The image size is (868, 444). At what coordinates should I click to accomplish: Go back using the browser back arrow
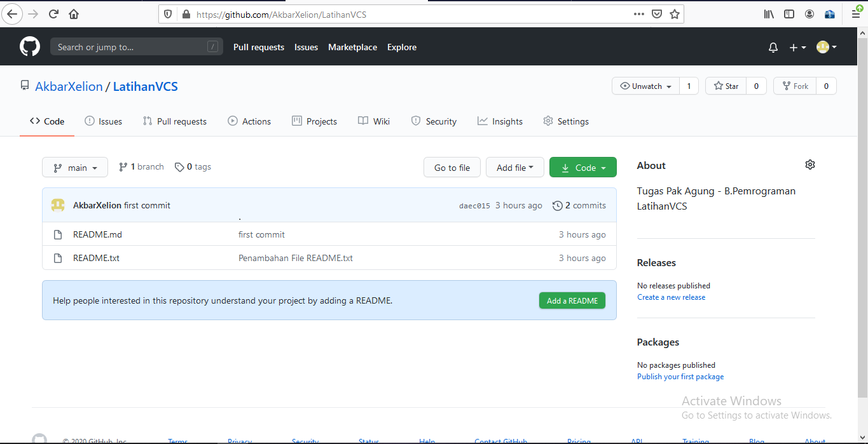(x=13, y=14)
